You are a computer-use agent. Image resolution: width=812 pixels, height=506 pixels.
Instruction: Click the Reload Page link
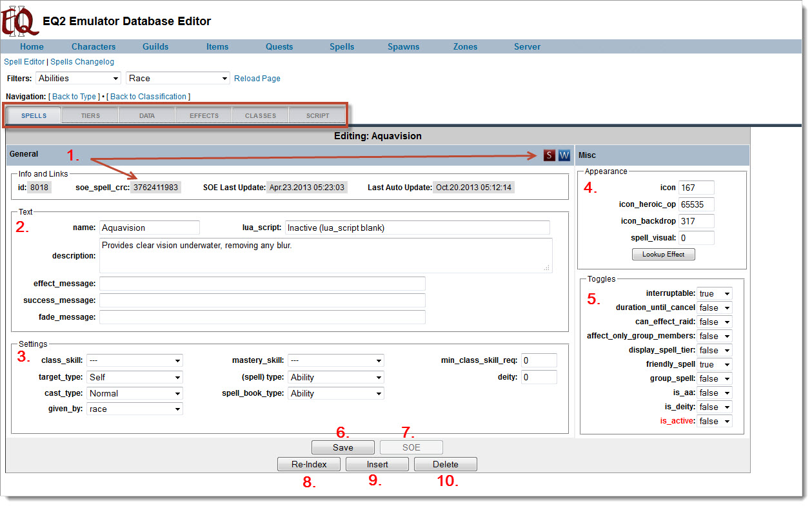(x=257, y=79)
